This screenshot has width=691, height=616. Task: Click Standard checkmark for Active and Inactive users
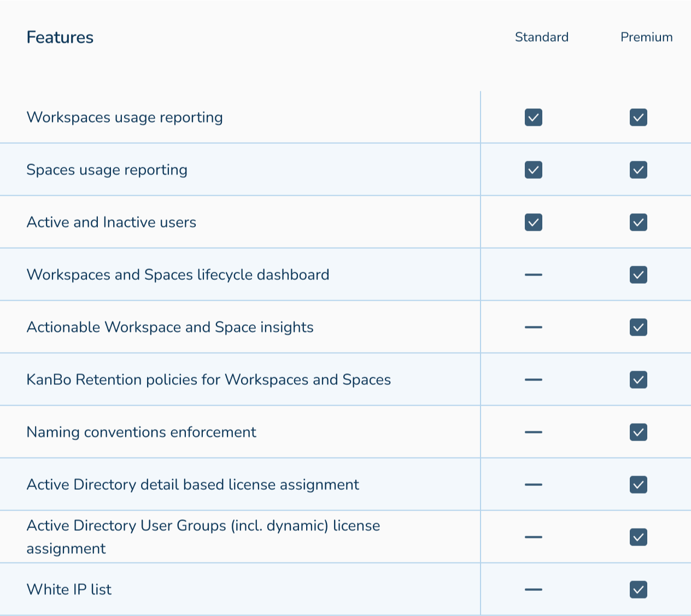(533, 222)
